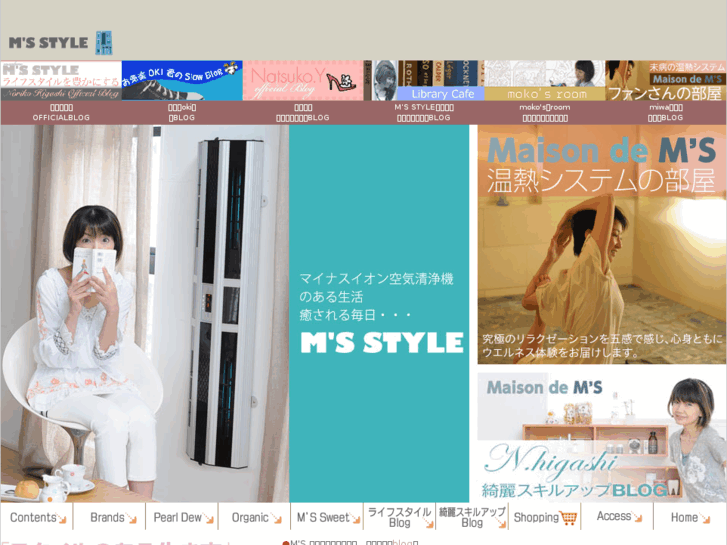Screen dimensions: 727x545
Task: Open the blue building icon beside logo
Action: (104, 43)
